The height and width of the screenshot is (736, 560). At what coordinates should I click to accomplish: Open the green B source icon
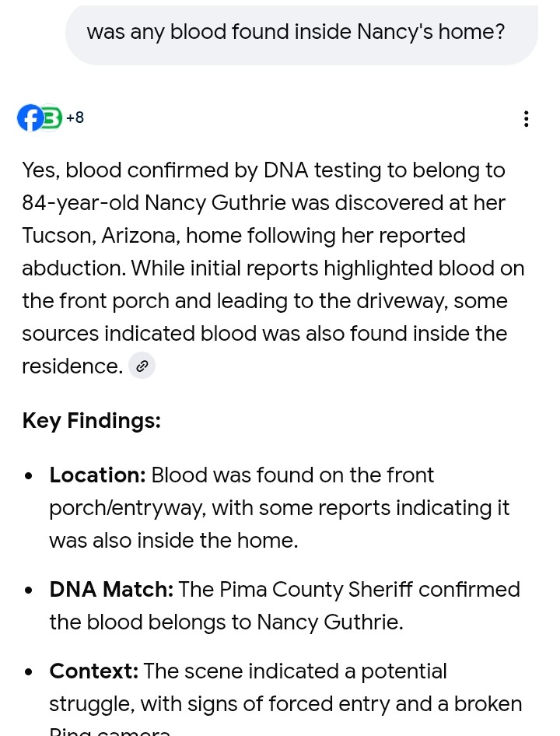[51, 117]
